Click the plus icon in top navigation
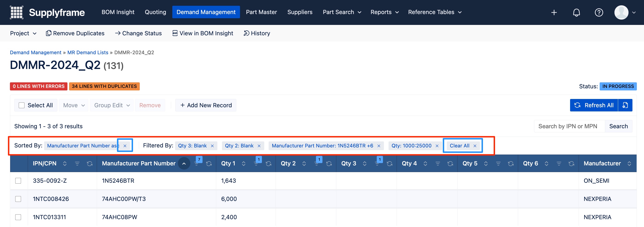644x227 pixels. (x=554, y=12)
